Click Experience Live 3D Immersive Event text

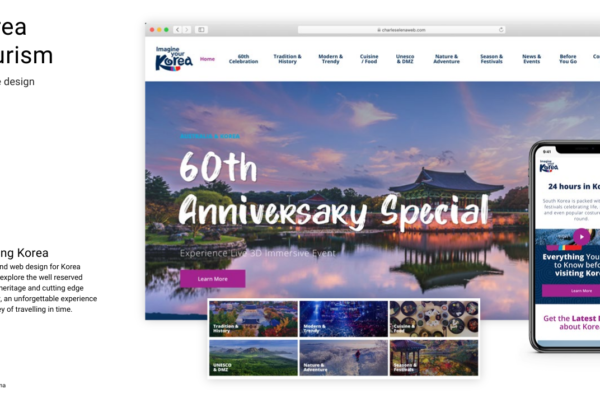[258, 253]
